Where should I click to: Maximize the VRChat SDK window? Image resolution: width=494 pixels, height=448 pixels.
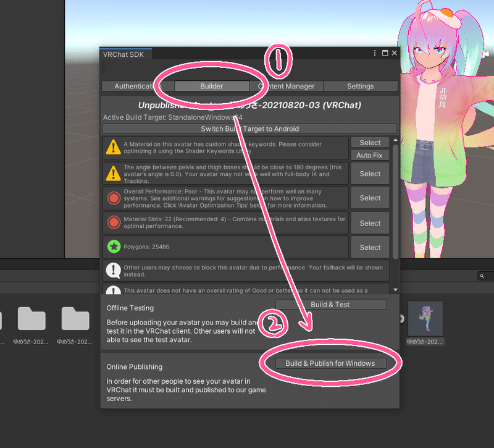[385, 53]
